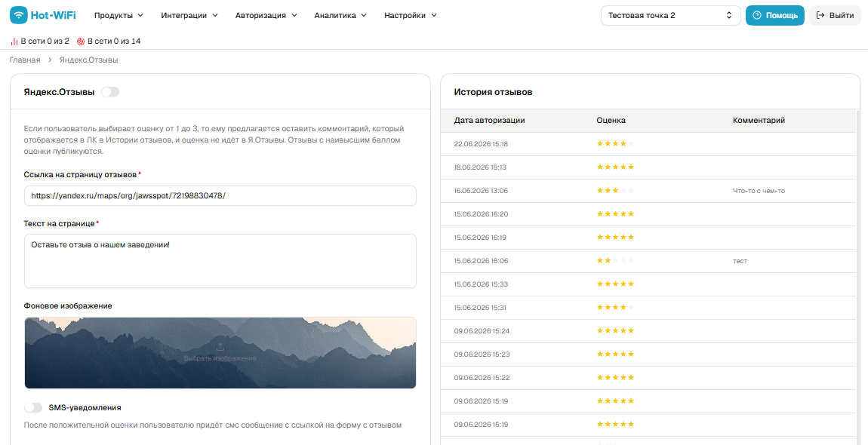Screen dimensions: 868x445
Task: Click the comment Что-то с чем-то
Action: pyautogui.click(x=759, y=190)
